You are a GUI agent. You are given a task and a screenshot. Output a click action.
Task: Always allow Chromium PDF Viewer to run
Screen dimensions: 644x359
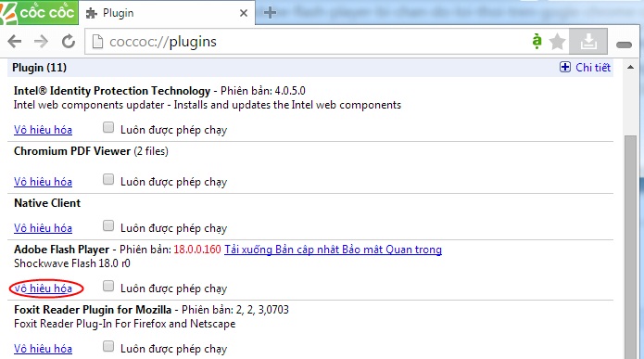coord(108,179)
